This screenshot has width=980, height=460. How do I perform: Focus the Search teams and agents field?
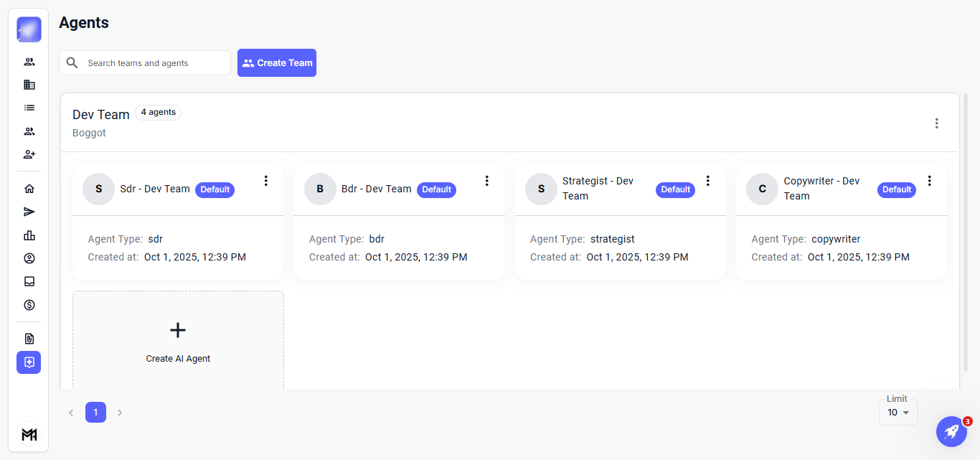pos(154,63)
